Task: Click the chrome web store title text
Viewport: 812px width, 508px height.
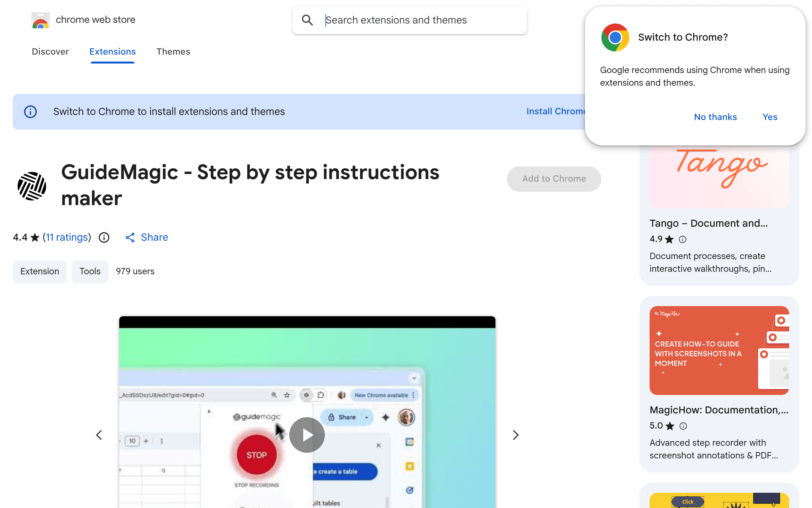Action: pyautogui.click(x=95, y=19)
